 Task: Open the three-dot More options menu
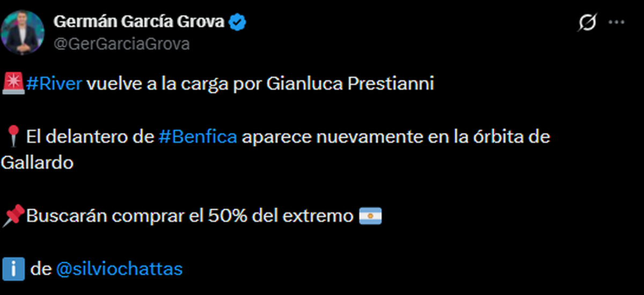[x=616, y=23]
